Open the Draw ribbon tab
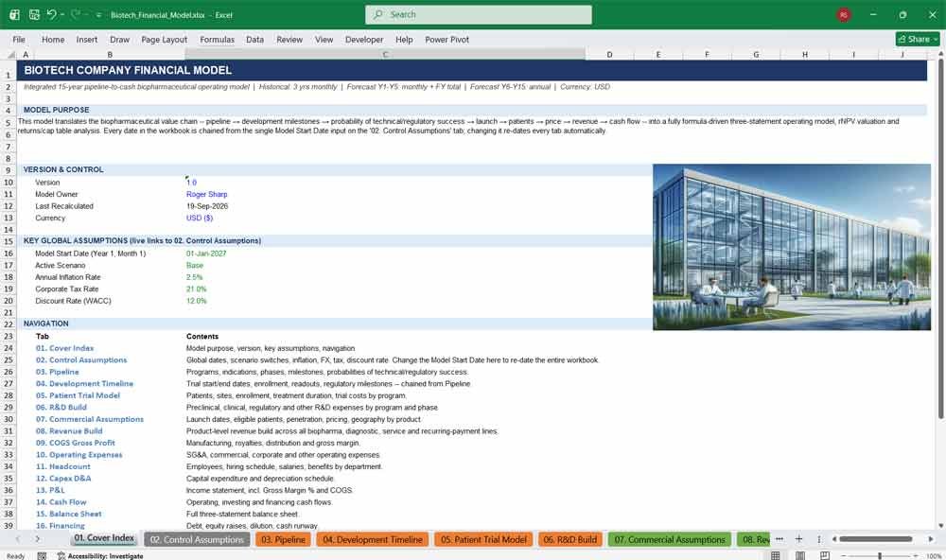Screen dimensions: 946x560 tap(119, 39)
